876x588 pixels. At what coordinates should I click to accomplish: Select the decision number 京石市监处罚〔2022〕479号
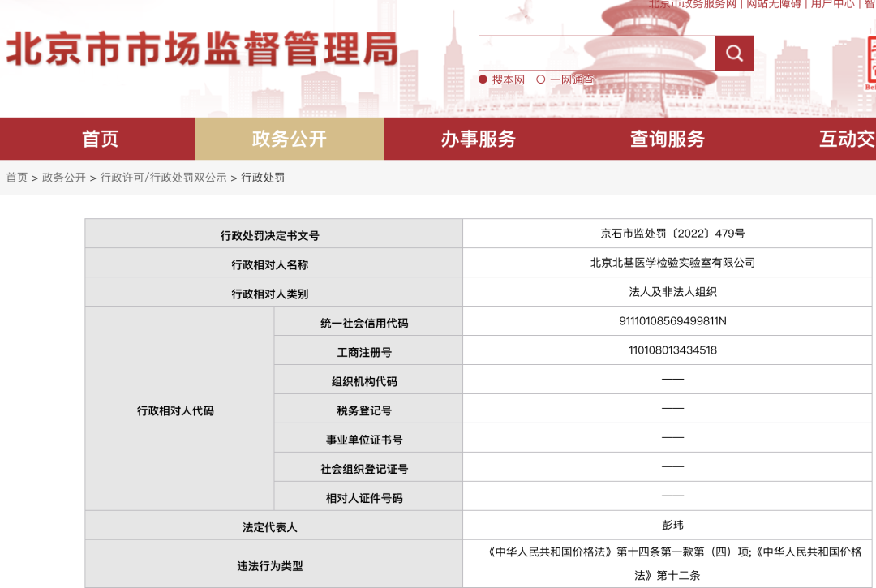click(672, 234)
